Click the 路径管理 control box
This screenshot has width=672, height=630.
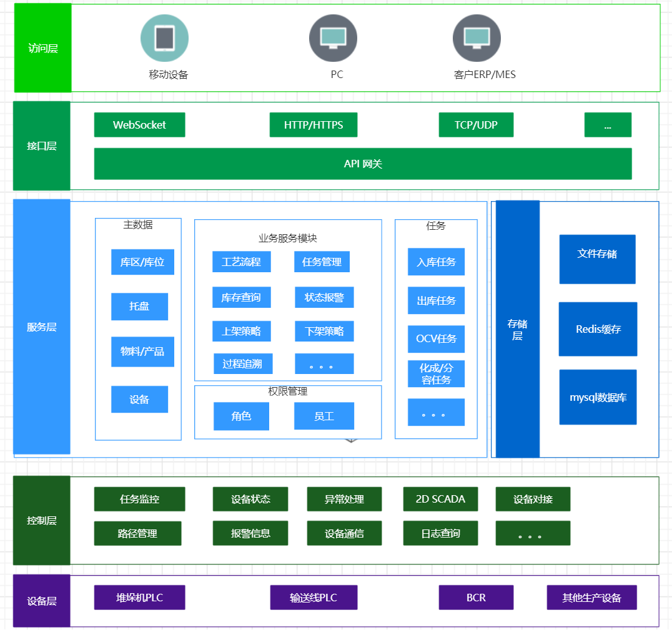[x=137, y=533]
